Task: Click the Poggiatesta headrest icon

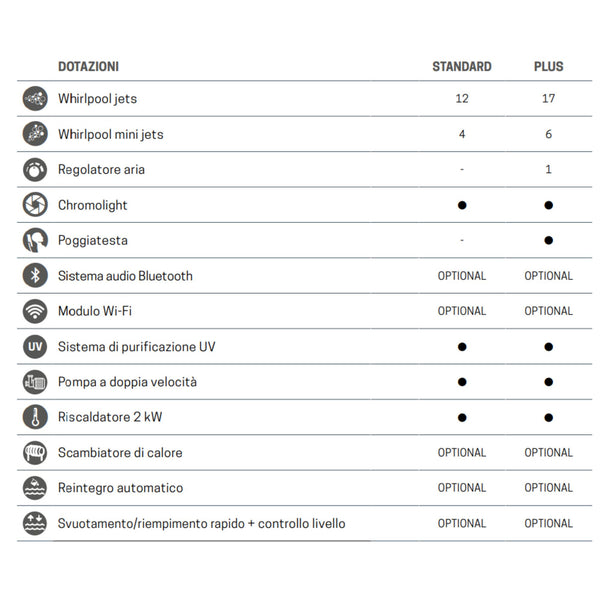Action: pyautogui.click(x=35, y=240)
